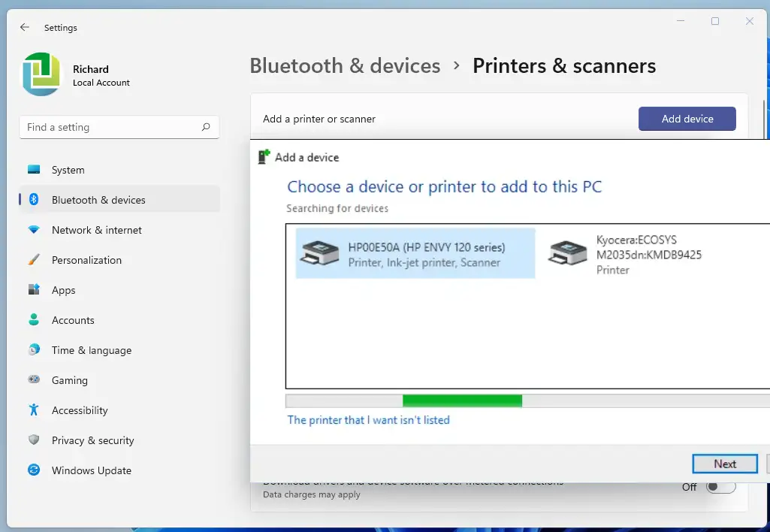
Task: Click the Printers & scanners page title
Action: click(564, 66)
